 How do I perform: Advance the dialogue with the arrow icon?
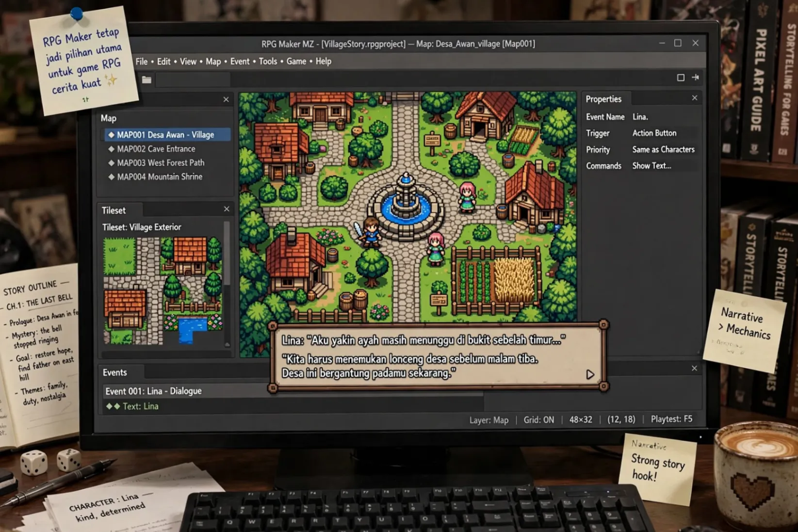pos(590,374)
